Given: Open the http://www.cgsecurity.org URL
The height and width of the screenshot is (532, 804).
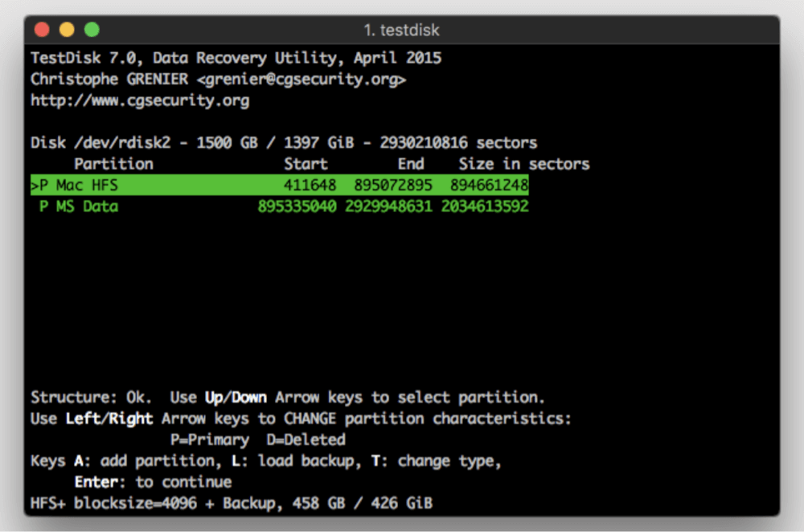Looking at the screenshot, I should [x=140, y=100].
